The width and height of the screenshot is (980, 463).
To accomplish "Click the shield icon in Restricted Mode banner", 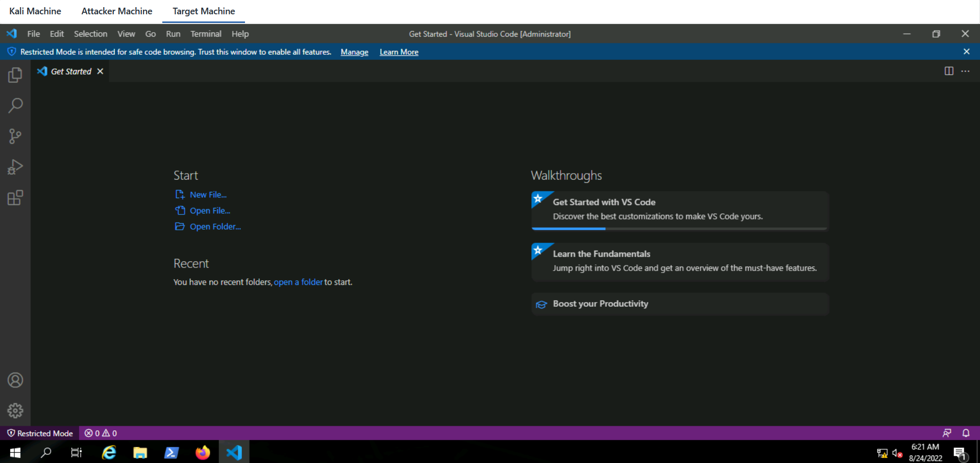I will pos(12,52).
